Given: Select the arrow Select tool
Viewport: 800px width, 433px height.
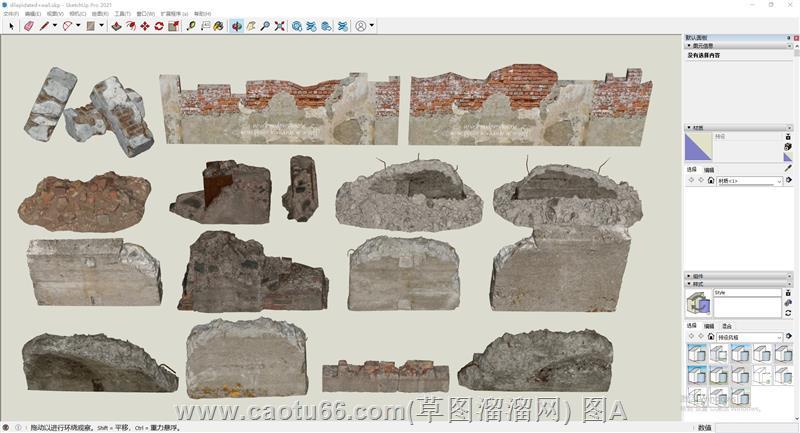Looking at the screenshot, I should pos(11,26).
